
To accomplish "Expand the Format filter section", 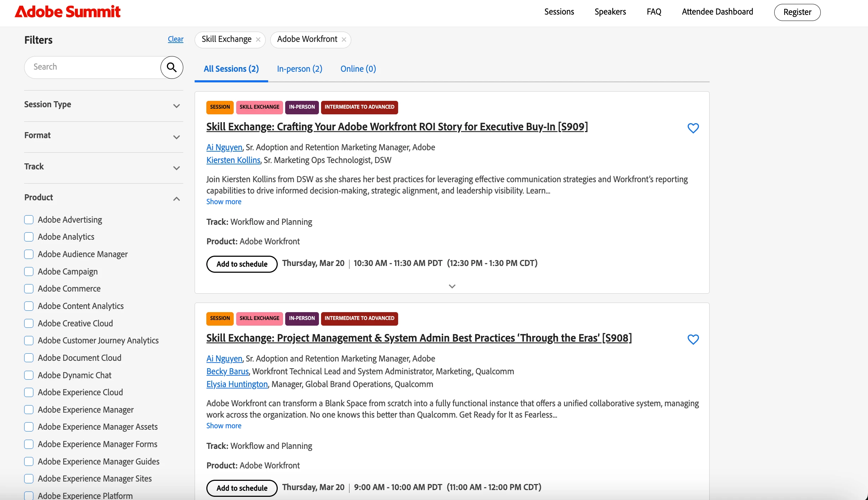I will [176, 137].
